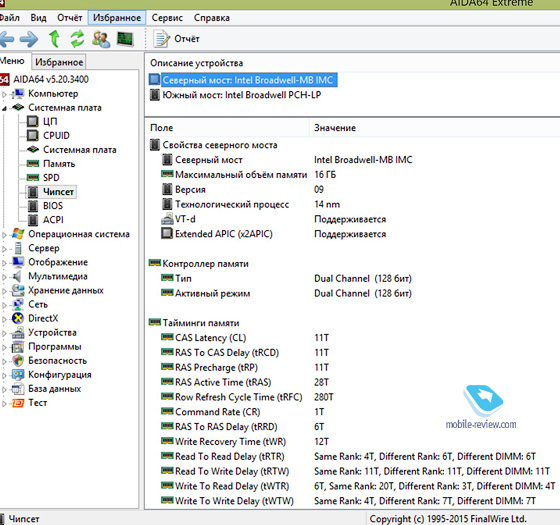560x525 pixels.
Task: Select the ACPI tree item
Action: (x=53, y=220)
